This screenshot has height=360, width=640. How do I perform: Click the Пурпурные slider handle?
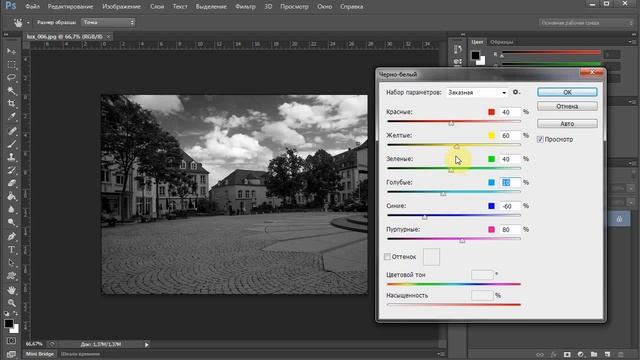coord(462,241)
